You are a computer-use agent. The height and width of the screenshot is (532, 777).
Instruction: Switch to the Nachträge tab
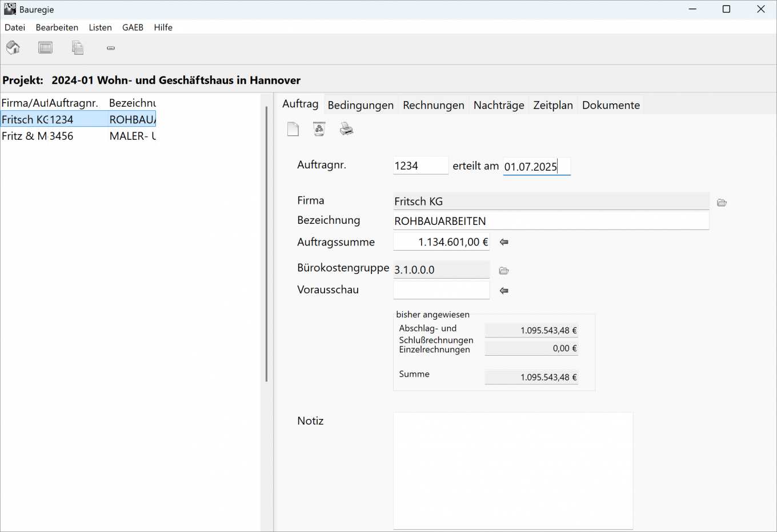[x=498, y=105]
